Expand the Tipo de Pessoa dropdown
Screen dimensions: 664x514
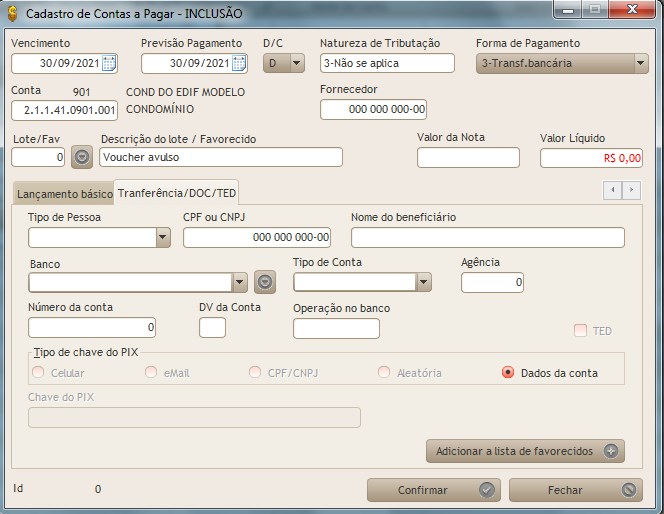coord(163,237)
